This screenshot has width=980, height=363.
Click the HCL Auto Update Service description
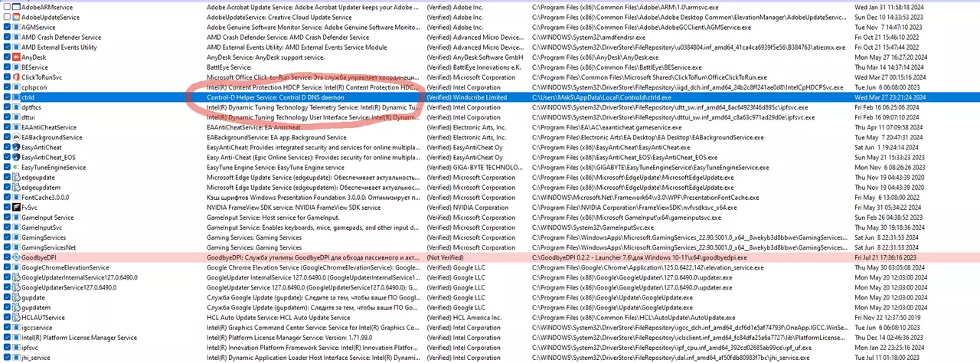[x=287, y=317]
